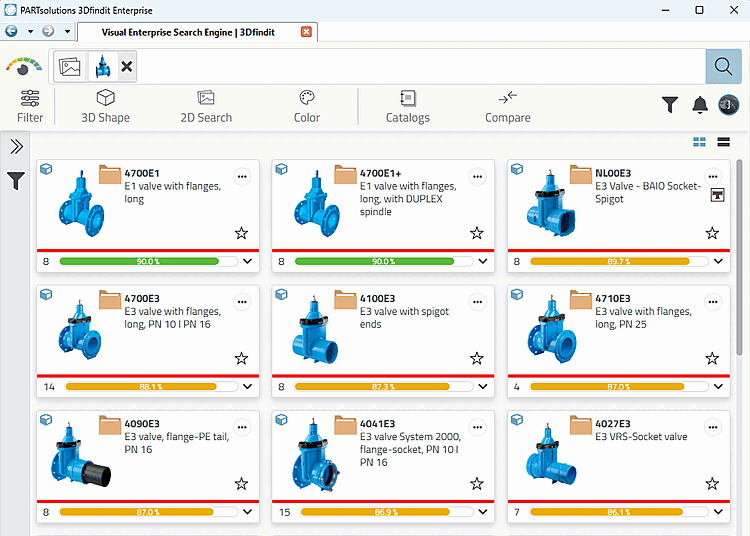This screenshot has height=536, width=750.
Task: Switch to grid tile view
Action: click(x=699, y=142)
